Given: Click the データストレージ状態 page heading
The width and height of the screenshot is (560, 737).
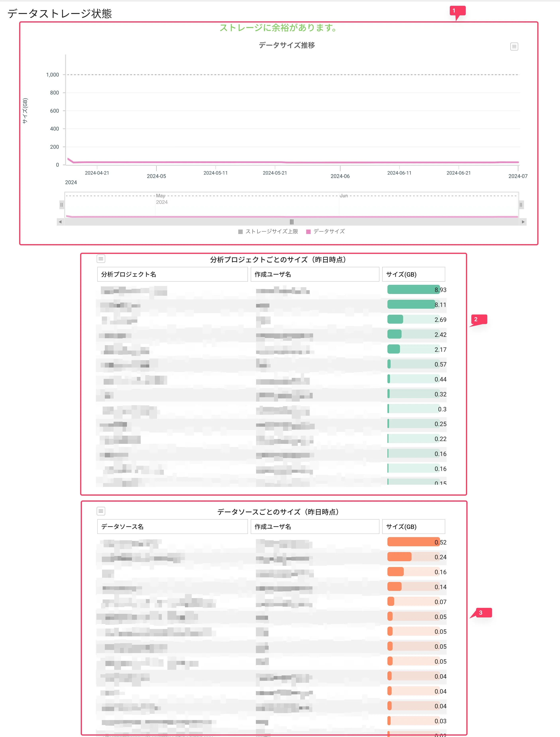Looking at the screenshot, I should tap(60, 14).
